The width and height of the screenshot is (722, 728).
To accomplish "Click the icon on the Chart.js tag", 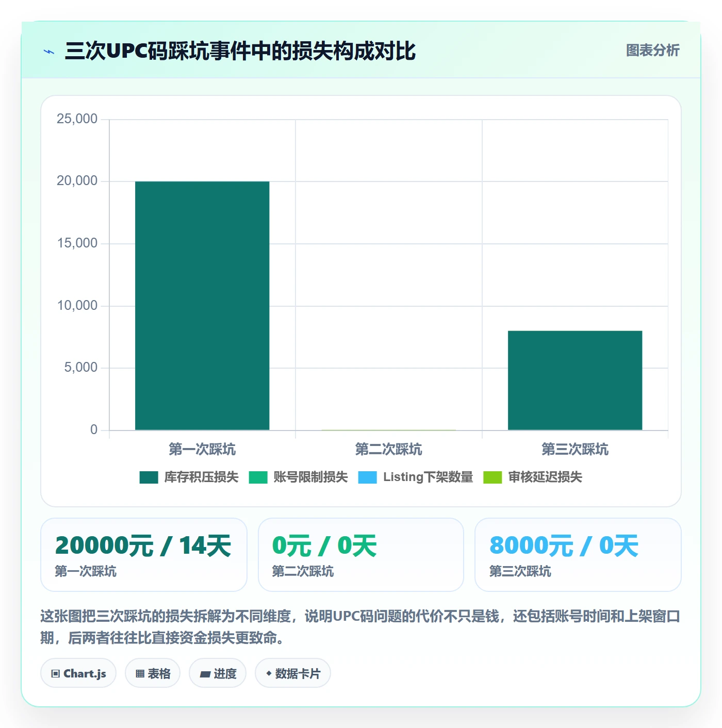I will [x=56, y=674].
